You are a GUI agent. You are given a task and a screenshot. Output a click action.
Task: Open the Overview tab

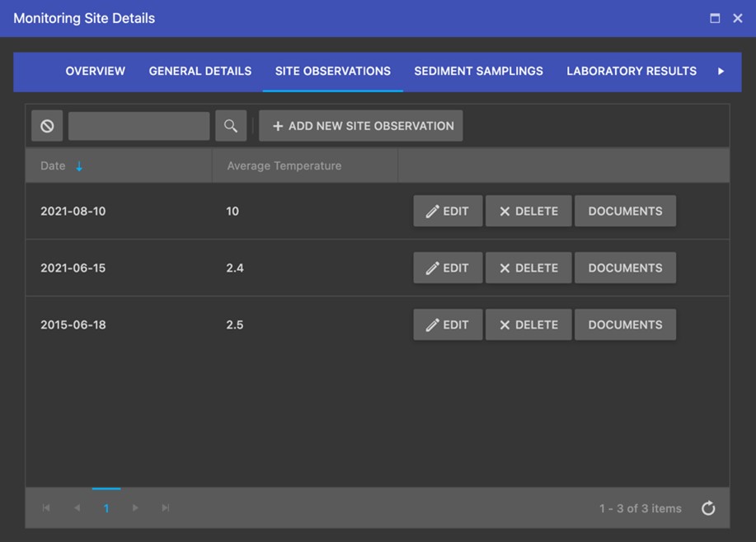click(95, 72)
